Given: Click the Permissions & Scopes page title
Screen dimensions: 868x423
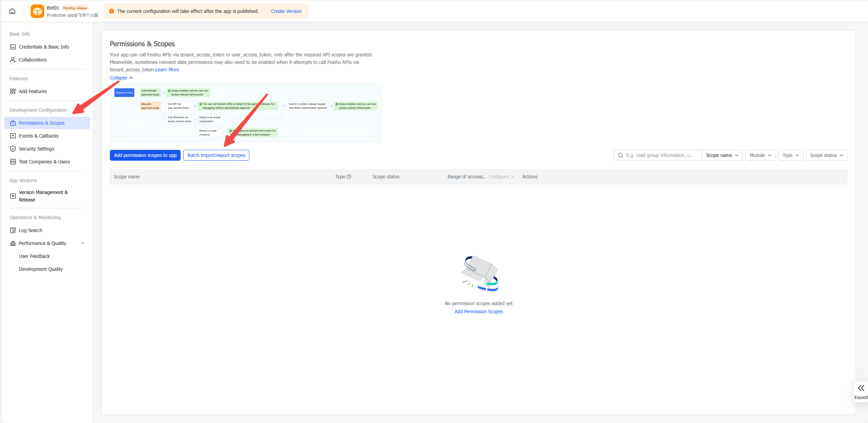Looking at the screenshot, I should 142,44.
